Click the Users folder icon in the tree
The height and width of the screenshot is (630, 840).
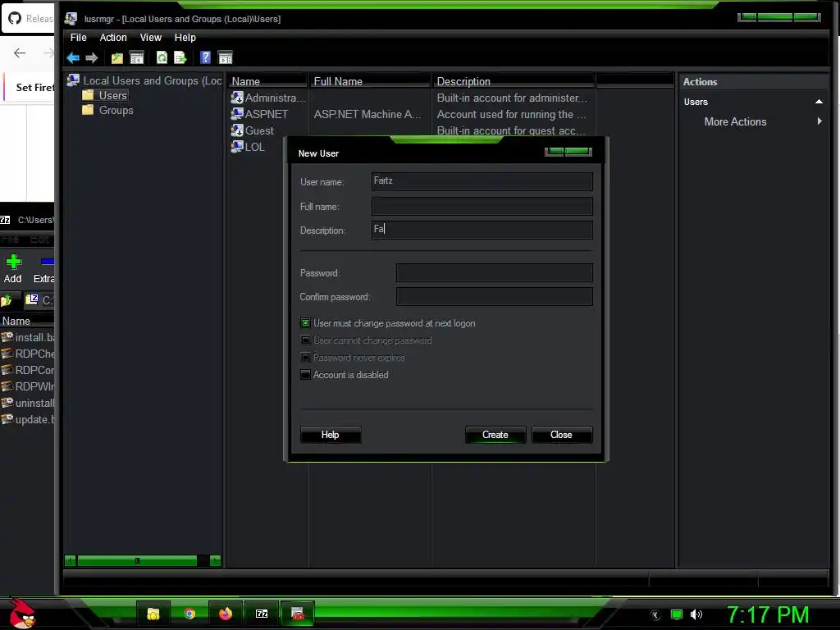click(x=88, y=95)
